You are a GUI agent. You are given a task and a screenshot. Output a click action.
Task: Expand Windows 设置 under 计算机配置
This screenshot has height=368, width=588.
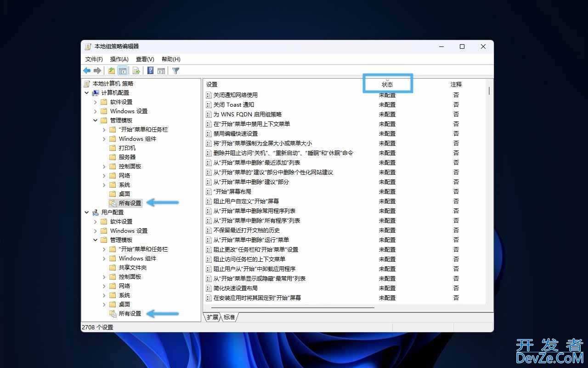96,111
